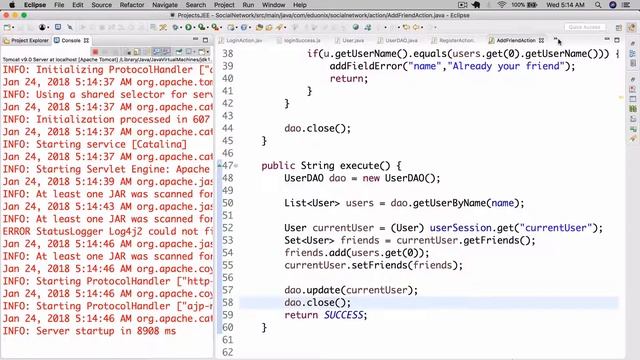Close the AddFriendAction editor tab
The height and width of the screenshot is (360, 640).
pyautogui.click(x=541, y=40)
